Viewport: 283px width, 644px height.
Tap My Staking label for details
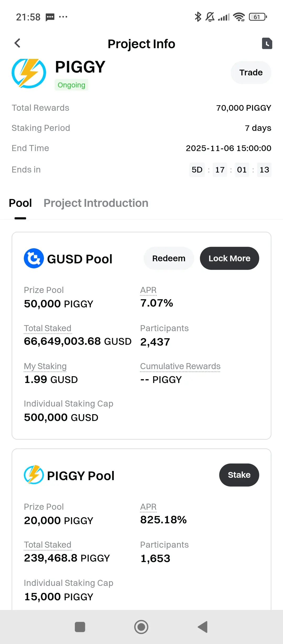pyautogui.click(x=45, y=366)
